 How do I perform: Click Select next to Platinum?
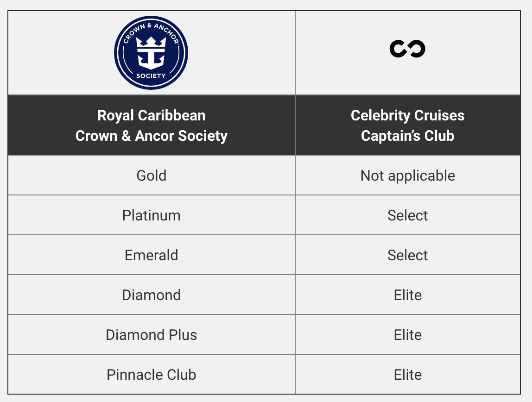pyautogui.click(x=407, y=215)
